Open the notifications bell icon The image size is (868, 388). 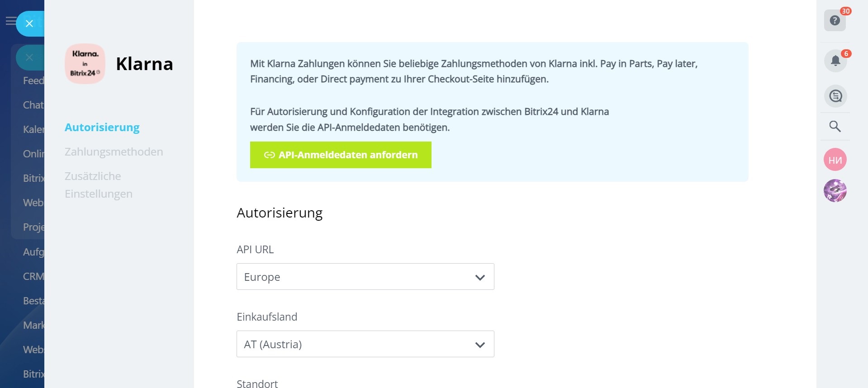point(835,61)
